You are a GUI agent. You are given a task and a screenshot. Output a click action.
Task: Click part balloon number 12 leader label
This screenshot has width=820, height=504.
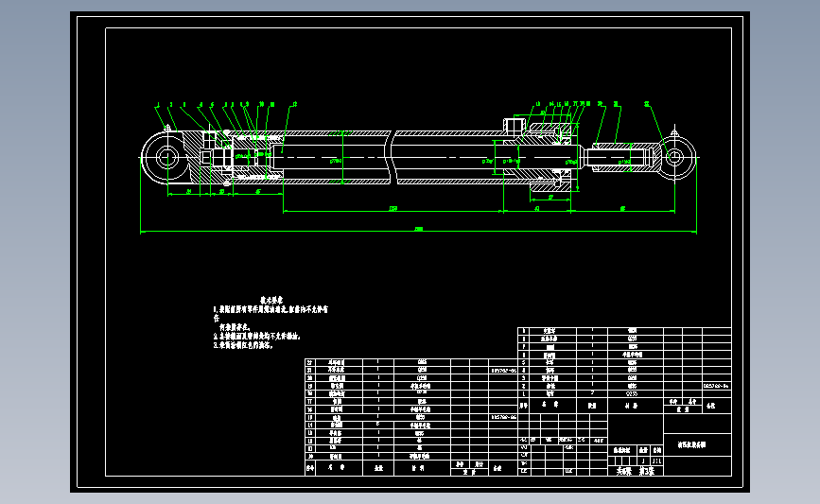pyautogui.click(x=294, y=105)
